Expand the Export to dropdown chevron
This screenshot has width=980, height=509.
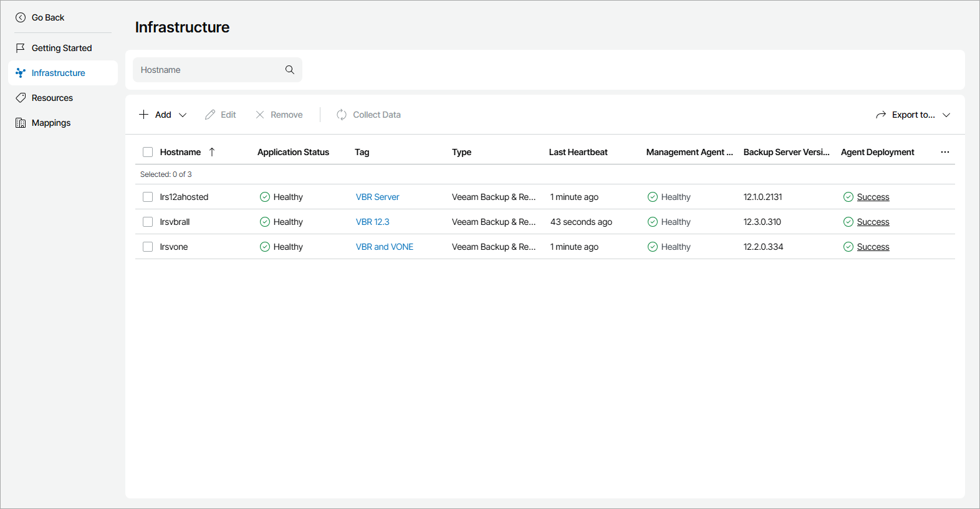(946, 115)
